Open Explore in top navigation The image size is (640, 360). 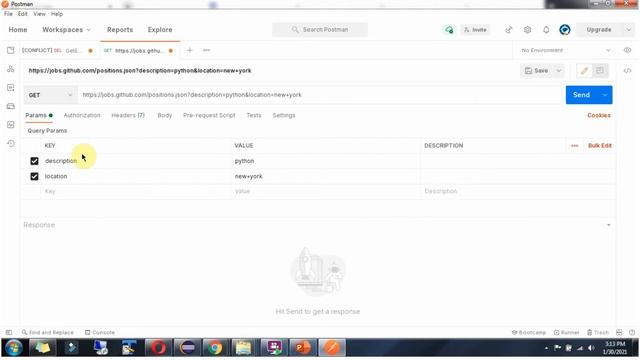pyautogui.click(x=160, y=30)
